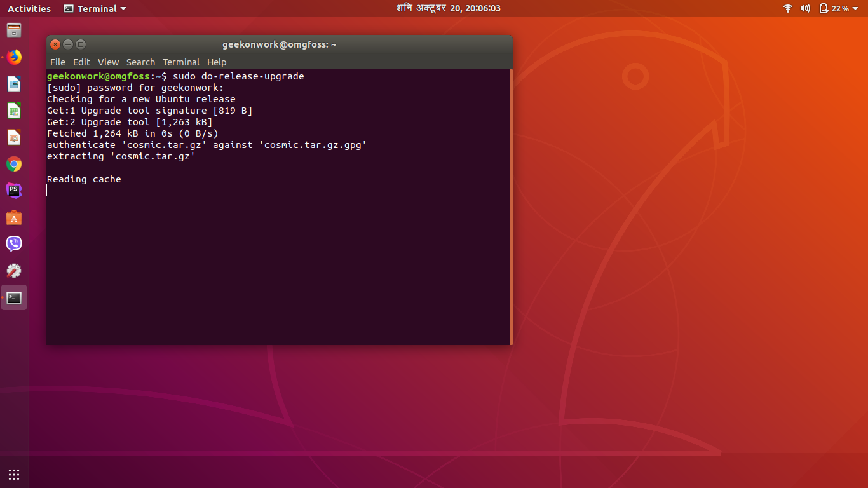
Task: Open Activities overview
Action: 29,8
